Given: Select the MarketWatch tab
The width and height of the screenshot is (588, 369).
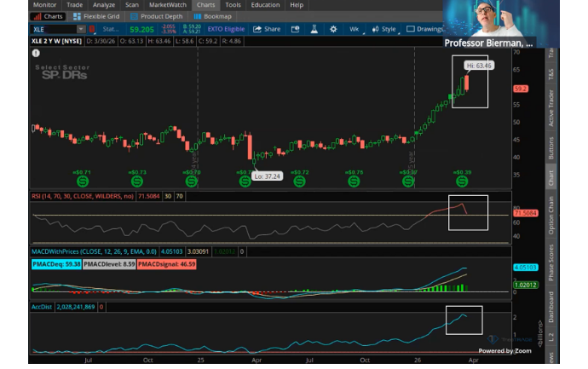Looking at the screenshot, I should tap(168, 5).
